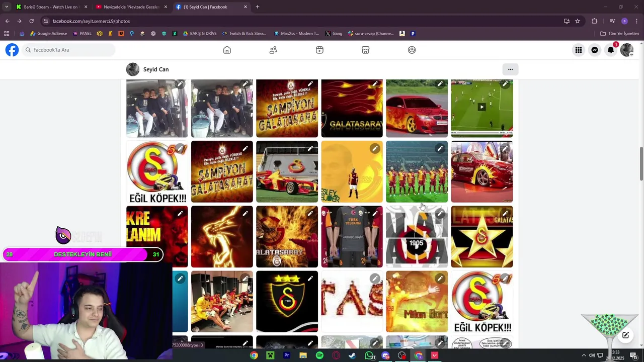Viewport: 644px width, 362px height.
Task: Click the pencil on the yellow Sneijder photo
Action: (x=375, y=148)
